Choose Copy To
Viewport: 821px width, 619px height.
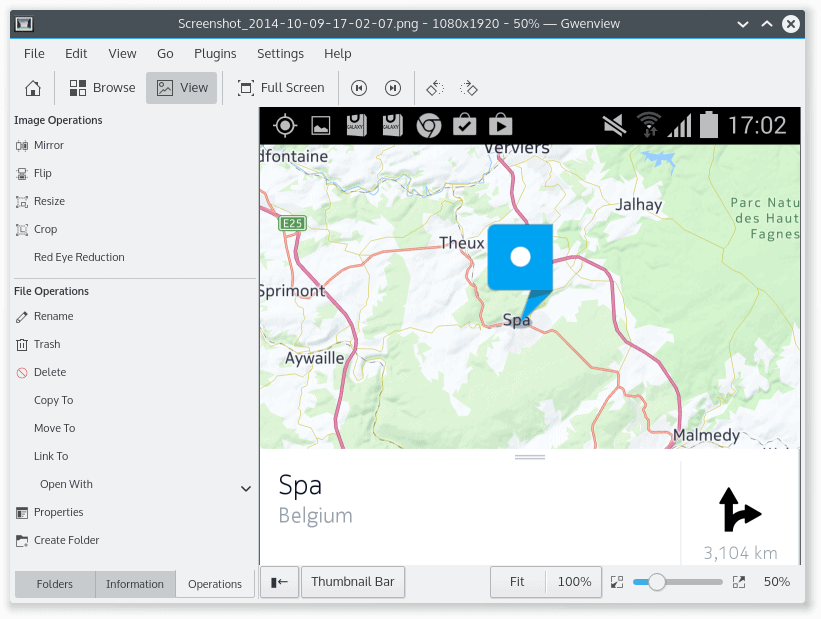pyautogui.click(x=53, y=400)
